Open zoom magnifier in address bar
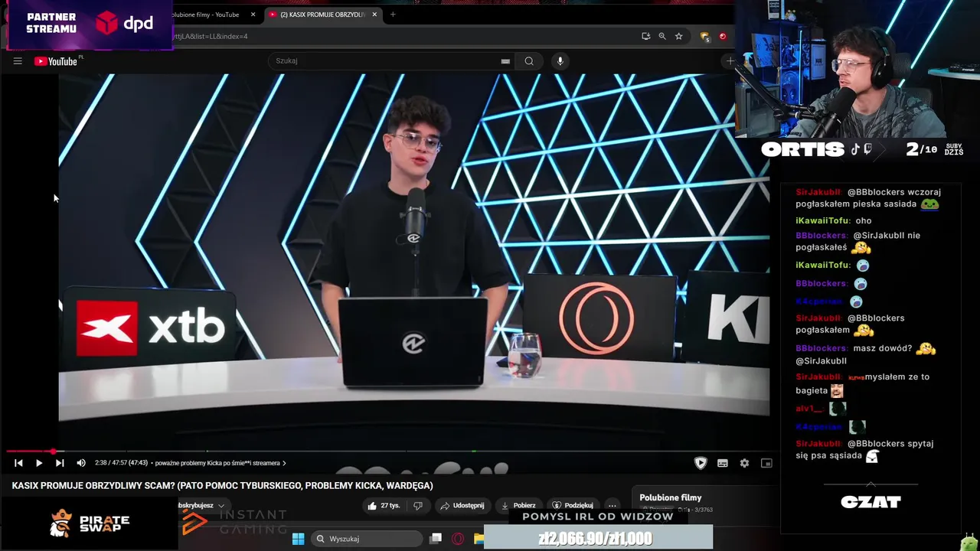This screenshot has height=551, width=980. 662,36
